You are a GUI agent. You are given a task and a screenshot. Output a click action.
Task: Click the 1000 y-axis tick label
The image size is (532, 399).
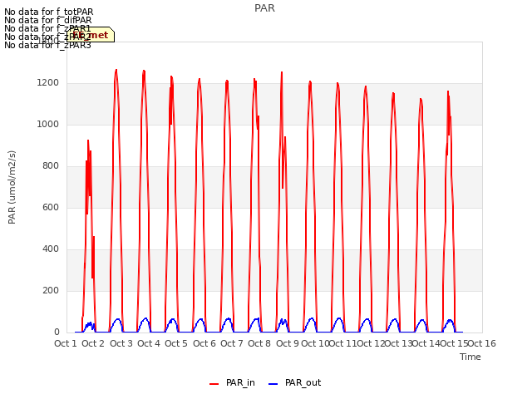48,124
